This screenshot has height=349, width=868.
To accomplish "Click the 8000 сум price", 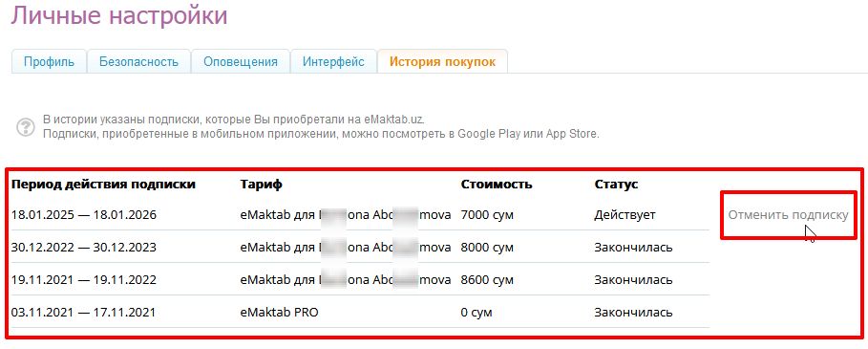I will pyautogui.click(x=487, y=247).
